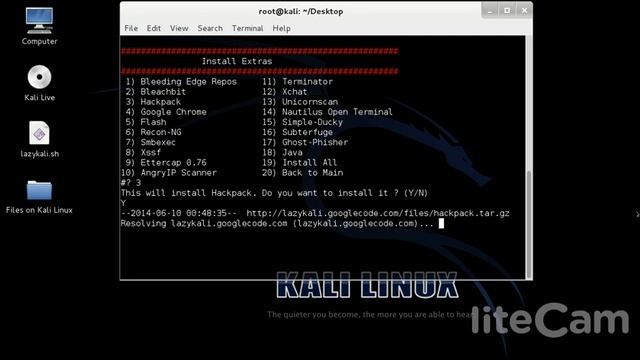
Task: Click the '5) Flash' line
Action: (146, 122)
